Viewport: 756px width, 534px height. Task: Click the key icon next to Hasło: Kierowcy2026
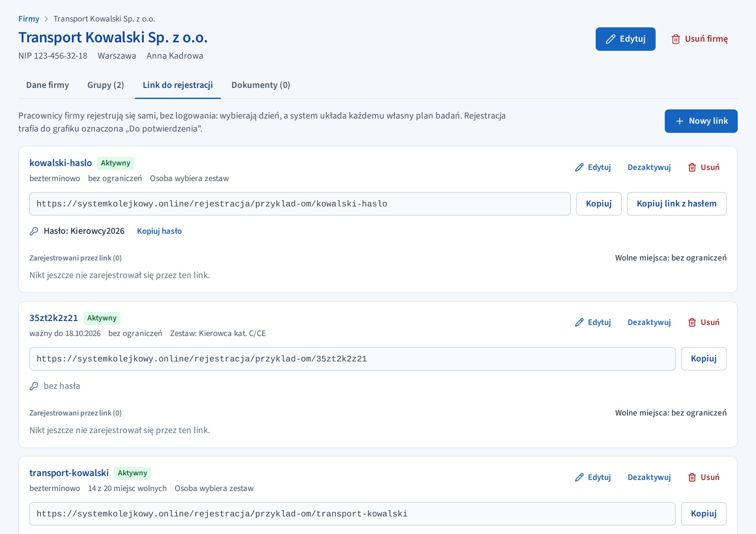34,231
